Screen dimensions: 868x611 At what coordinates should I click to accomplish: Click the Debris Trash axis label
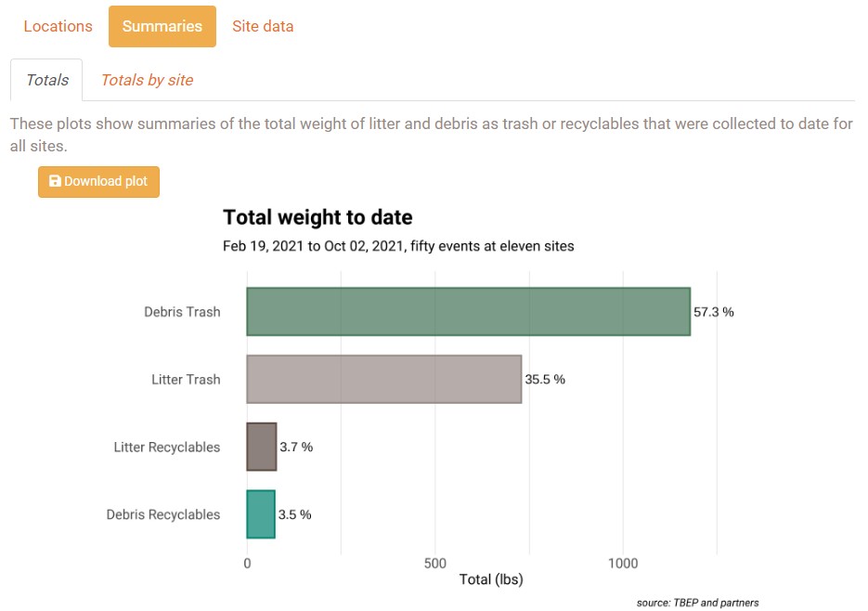[x=182, y=312]
